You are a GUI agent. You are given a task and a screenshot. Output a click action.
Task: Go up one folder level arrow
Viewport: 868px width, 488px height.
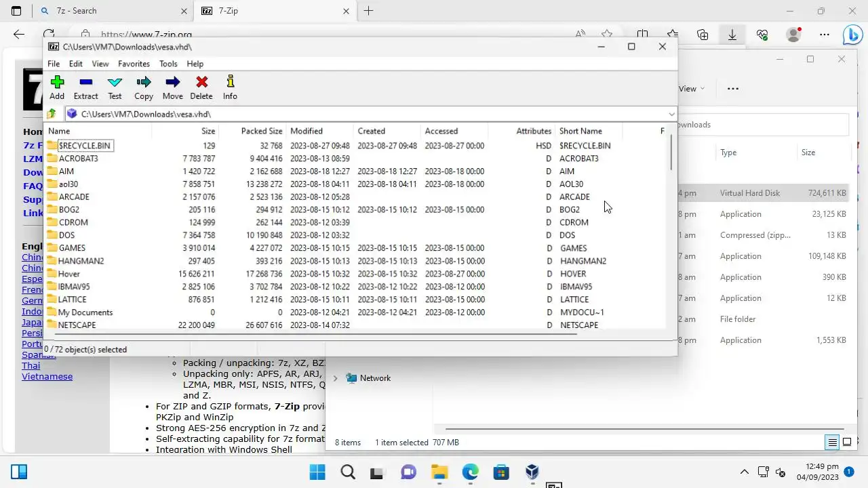click(x=52, y=114)
